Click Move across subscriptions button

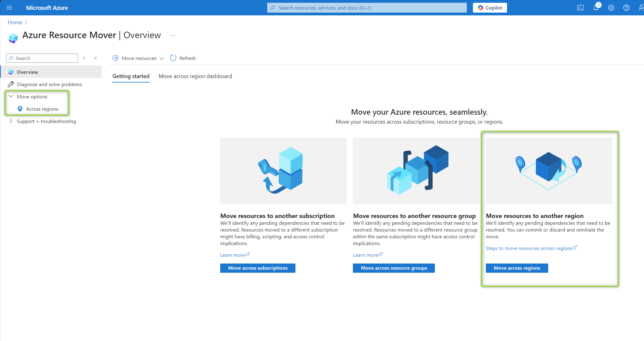(258, 268)
